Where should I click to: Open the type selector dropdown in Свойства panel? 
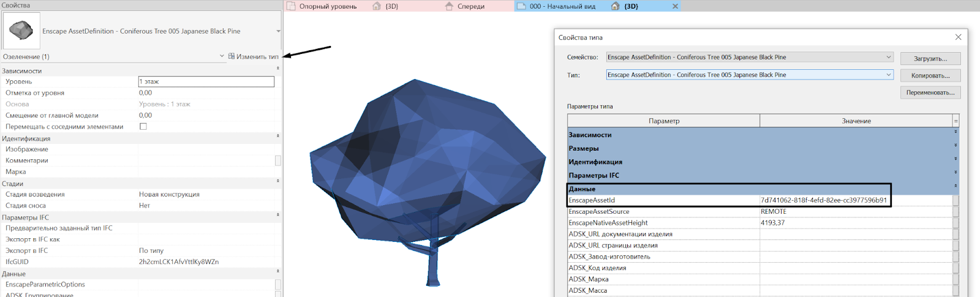tap(278, 31)
